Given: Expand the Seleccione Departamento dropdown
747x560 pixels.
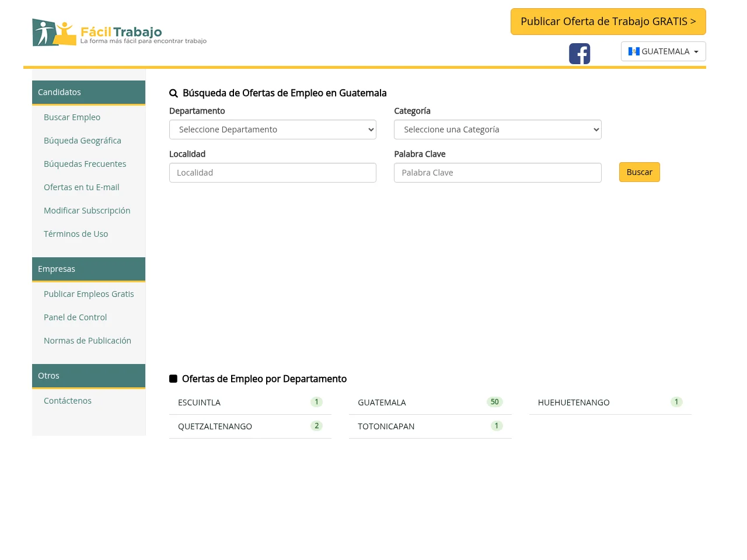Looking at the screenshot, I should click(x=273, y=129).
